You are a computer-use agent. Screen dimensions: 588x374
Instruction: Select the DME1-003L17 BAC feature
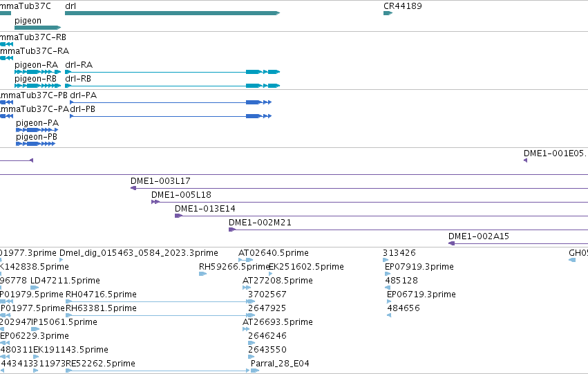[359, 188]
